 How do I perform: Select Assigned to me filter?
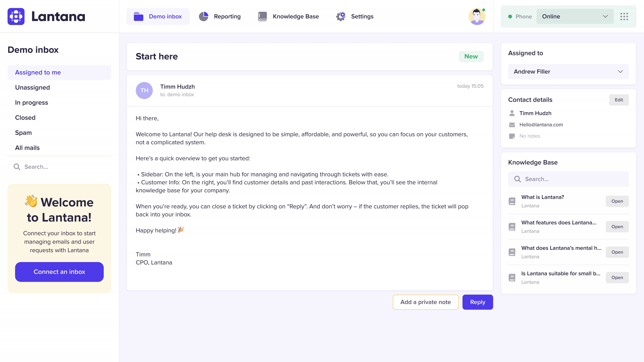point(38,72)
